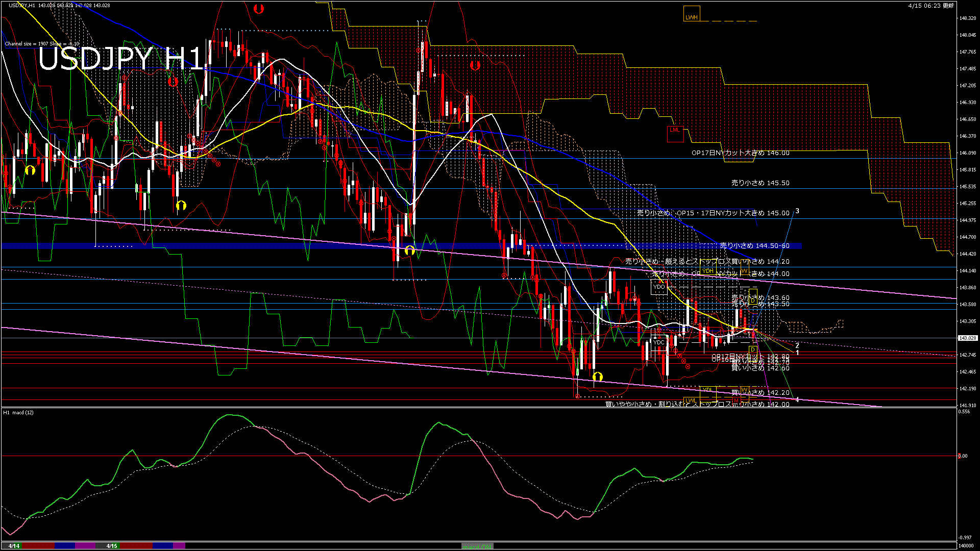Screen dimensions: 980x551
Task: Click the 4/15 date marker
Action: pos(112,546)
